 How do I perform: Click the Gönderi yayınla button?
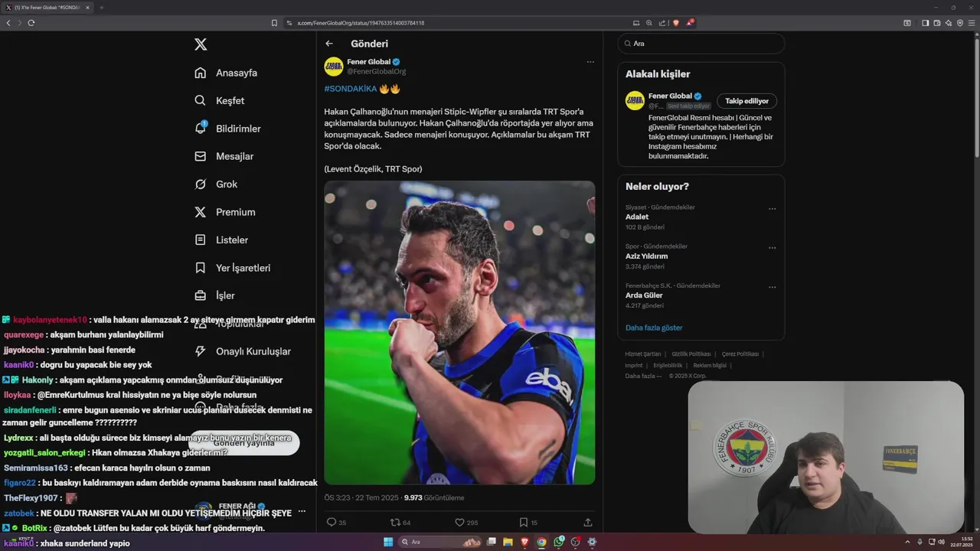pos(243,443)
